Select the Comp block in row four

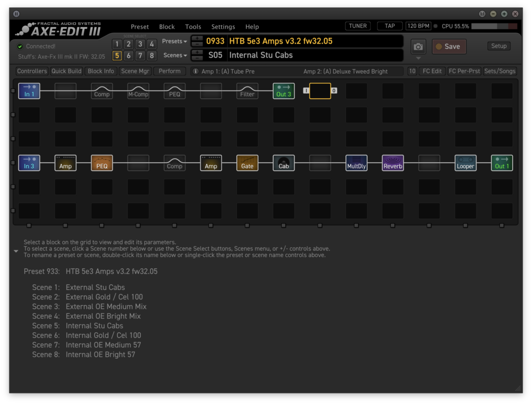[175, 163]
